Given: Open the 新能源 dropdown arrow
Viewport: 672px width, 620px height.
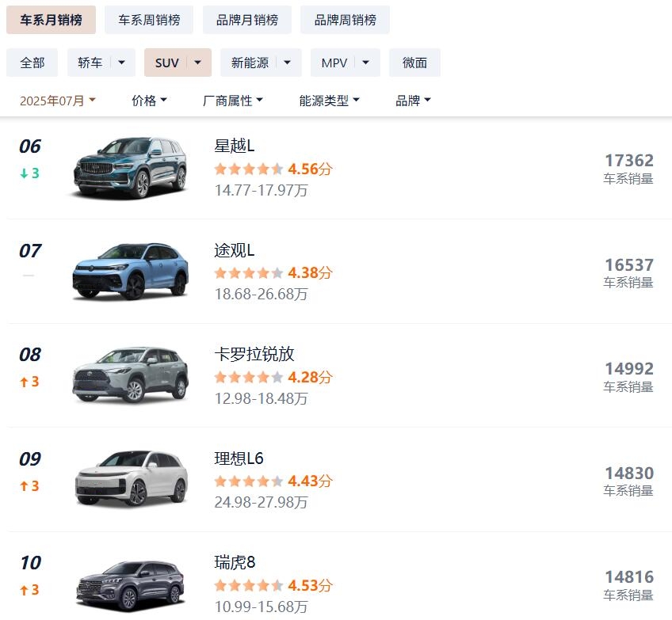Looking at the screenshot, I should (288, 63).
